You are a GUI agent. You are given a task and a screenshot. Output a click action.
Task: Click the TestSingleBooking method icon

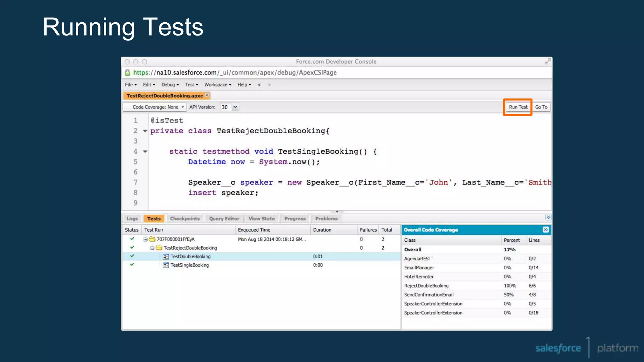point(166,265)
